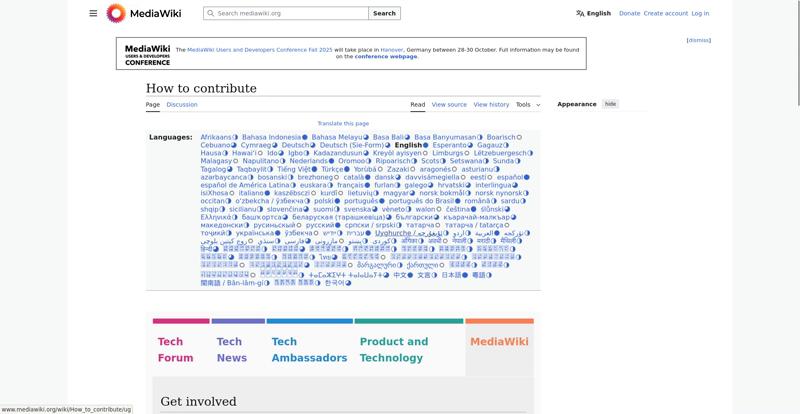Click the MediaWiki sunflower logo
800x414 pixels.
coord(116,13)
